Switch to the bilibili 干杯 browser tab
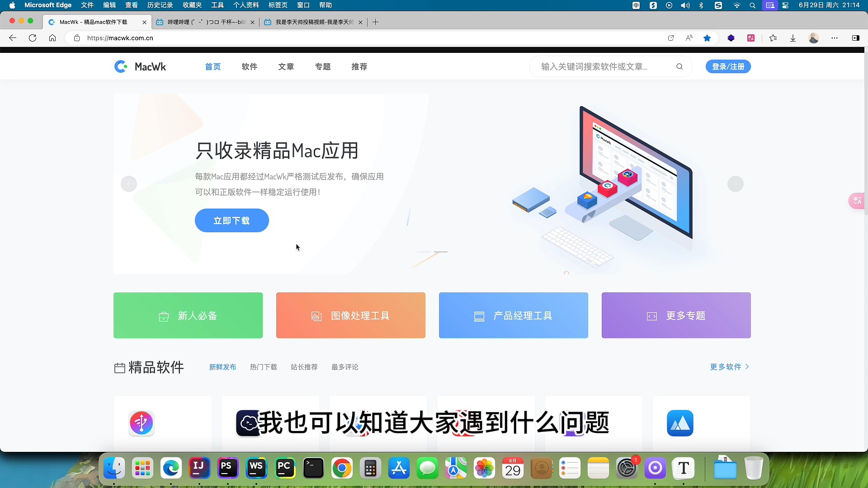Image resolution: width=868 pixels, height=488 pixels. pos(206,22)
